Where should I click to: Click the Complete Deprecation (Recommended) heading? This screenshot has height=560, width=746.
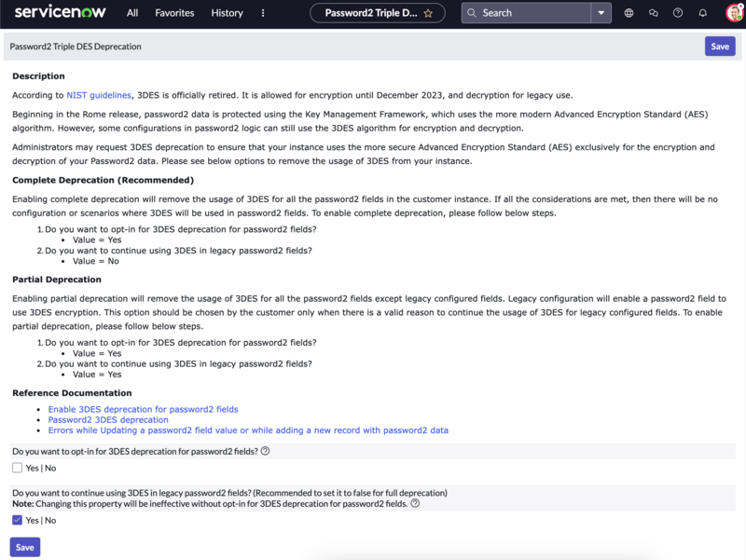click(x=104, y=180)
